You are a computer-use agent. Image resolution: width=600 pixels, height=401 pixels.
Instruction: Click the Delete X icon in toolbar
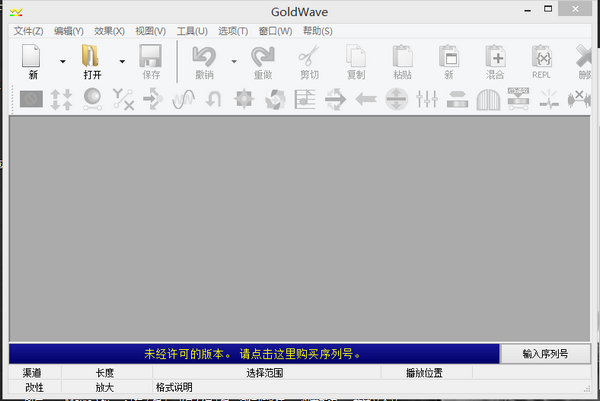(x=584, y=56)
